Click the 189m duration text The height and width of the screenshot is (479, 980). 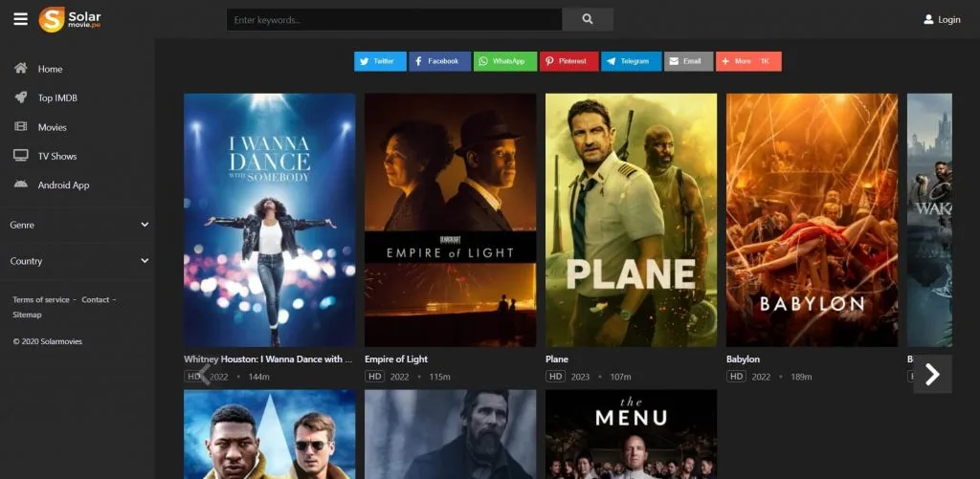[801, 378]
